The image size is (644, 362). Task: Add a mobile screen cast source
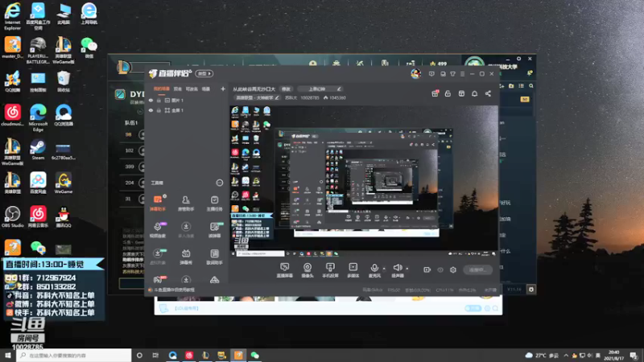click(x=330, y=270)
